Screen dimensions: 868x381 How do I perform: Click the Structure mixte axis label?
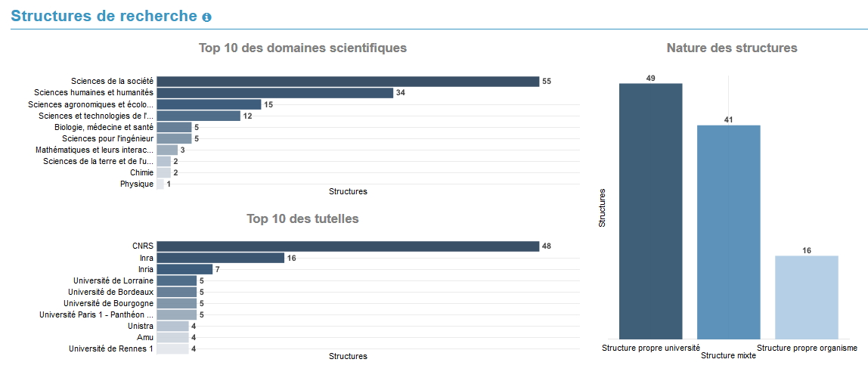(729, 357)
